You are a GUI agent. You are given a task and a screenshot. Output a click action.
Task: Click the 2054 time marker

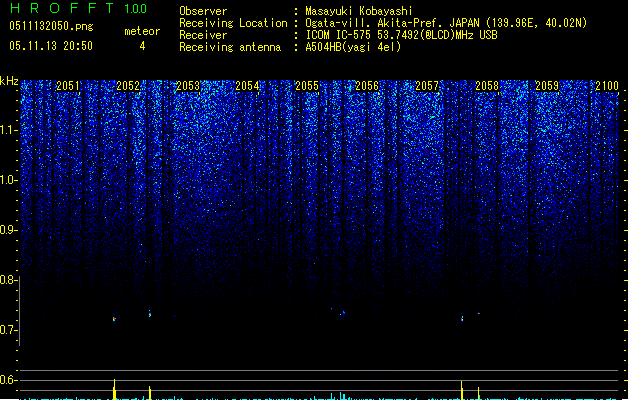[248, 86]
